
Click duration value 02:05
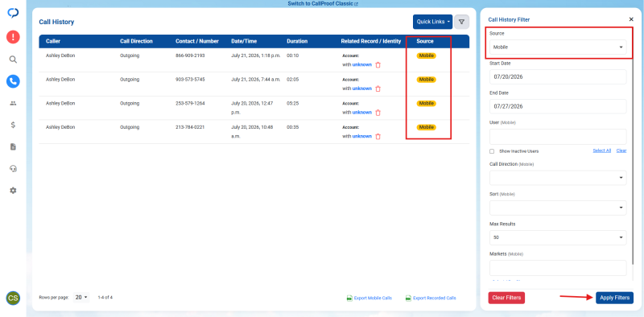(292, 79)
